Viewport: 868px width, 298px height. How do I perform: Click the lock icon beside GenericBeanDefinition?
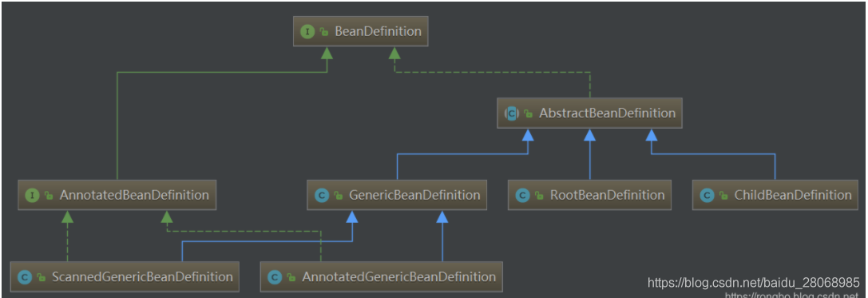[339, 196]
